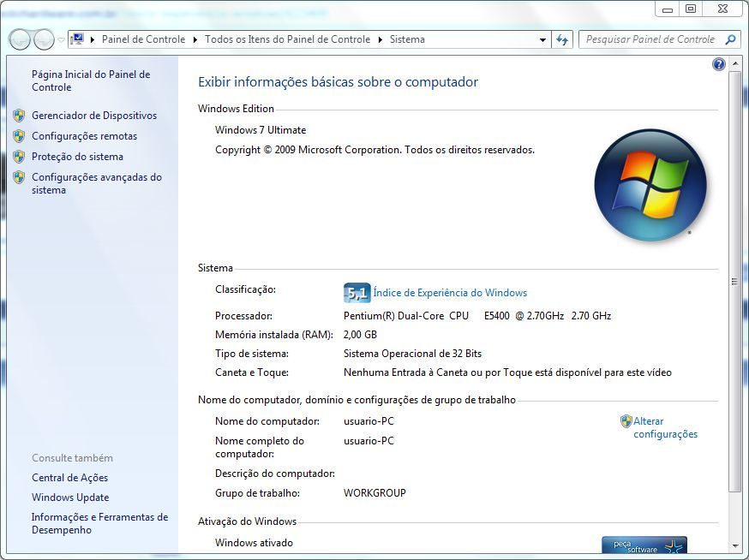The height and width of the screenshot is (560, 749).
Task: Open Central de Ações link
Action: pyautogui.click(x=69, y=478)
